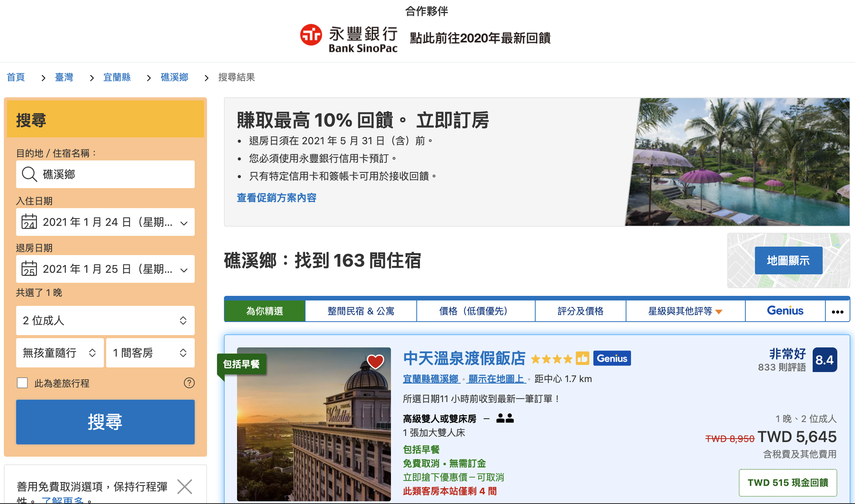855x504 pixels.
Task: Click the 顯示在地圖上 link
Action: (496, 379)
